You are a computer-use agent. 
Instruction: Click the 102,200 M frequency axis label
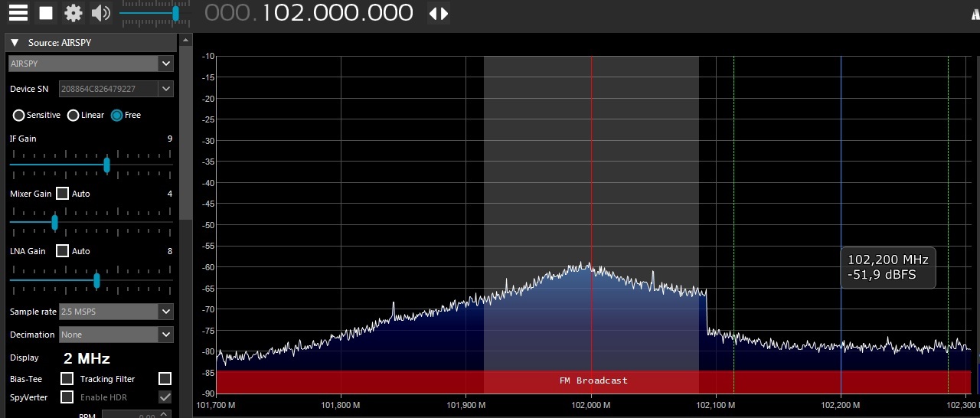(x=841, y=404)
